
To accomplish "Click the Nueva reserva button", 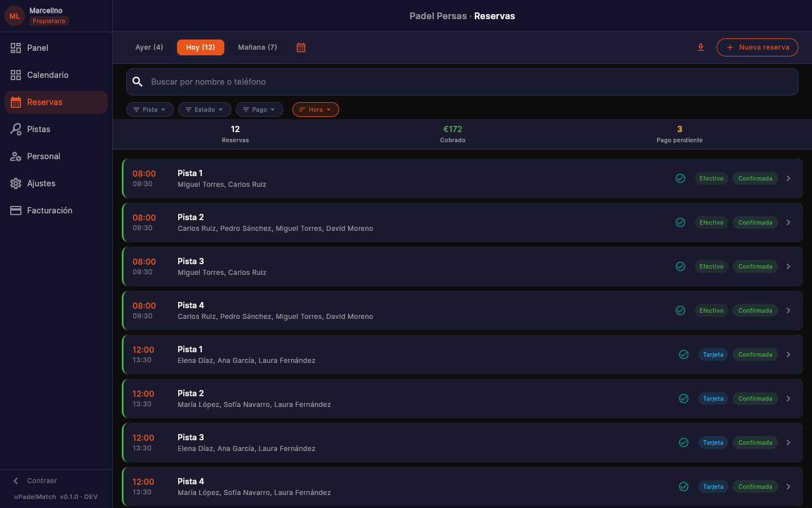I will point(757,47).
